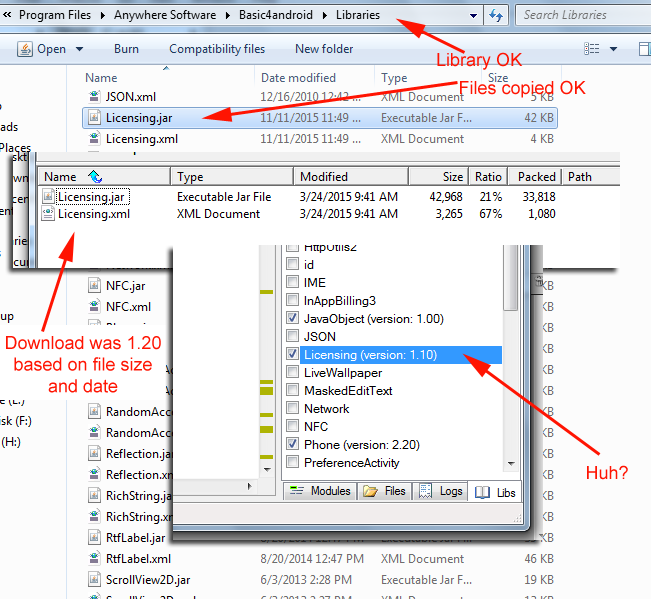Click the Burn toolbar button
Screen dimensions: 651x599
point(126,49)
